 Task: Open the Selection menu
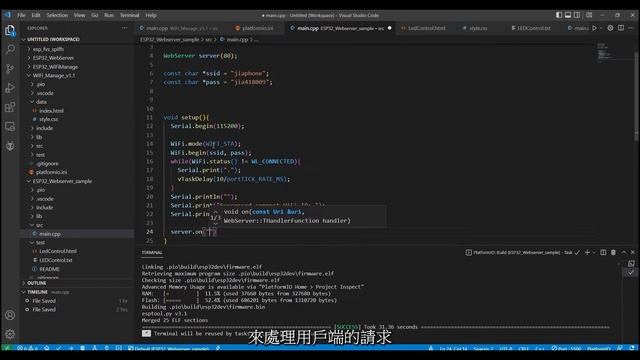[57, 15]
